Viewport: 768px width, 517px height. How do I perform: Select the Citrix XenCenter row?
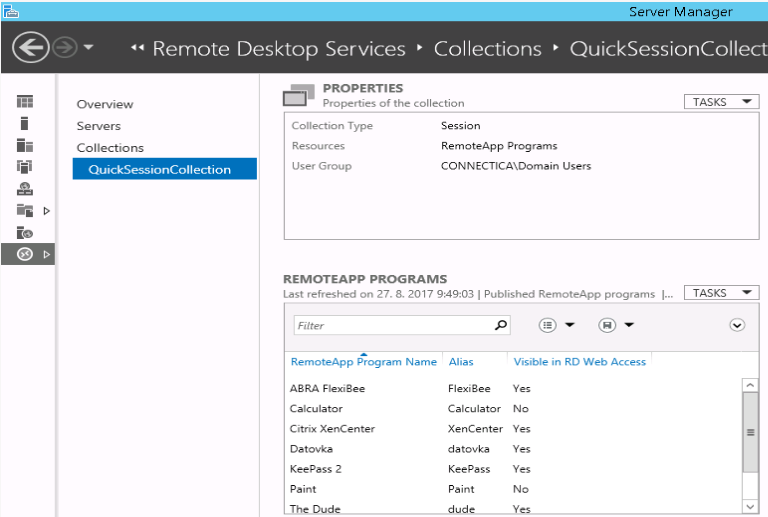513,429
